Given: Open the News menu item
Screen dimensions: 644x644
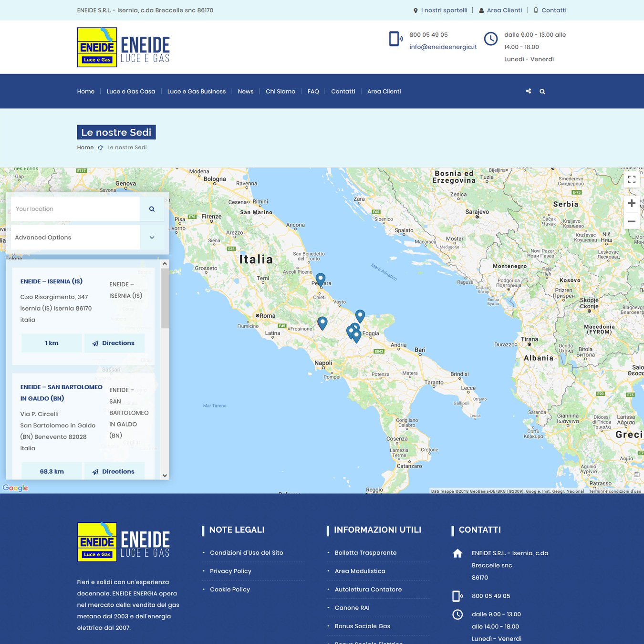Looking at the screenshot, I should (246, 92).
